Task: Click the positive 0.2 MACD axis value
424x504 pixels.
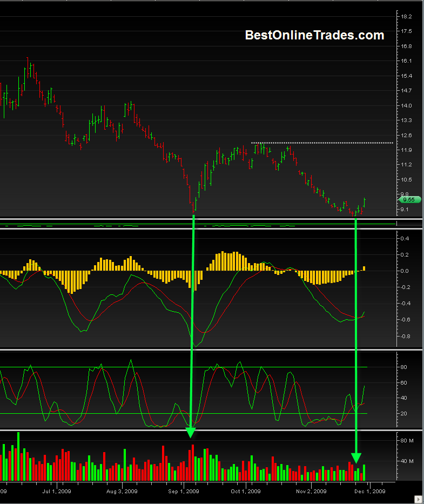Action: click(405, 255)
